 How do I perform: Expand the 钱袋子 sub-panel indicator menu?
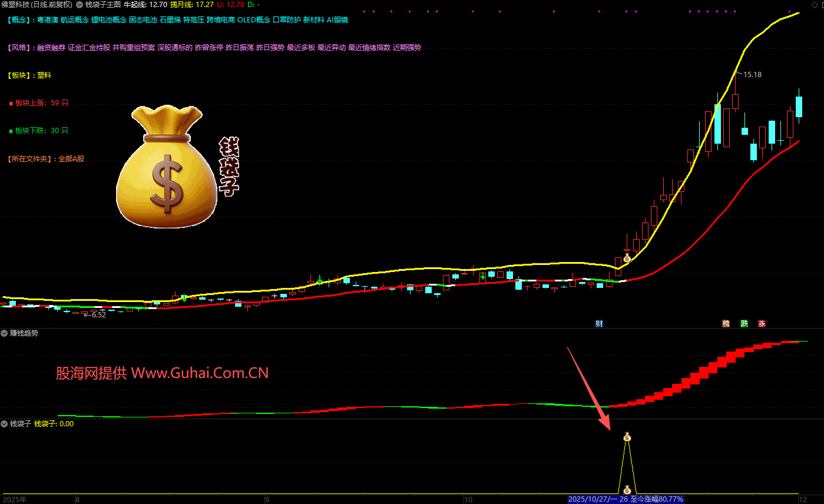pos(5,423)
